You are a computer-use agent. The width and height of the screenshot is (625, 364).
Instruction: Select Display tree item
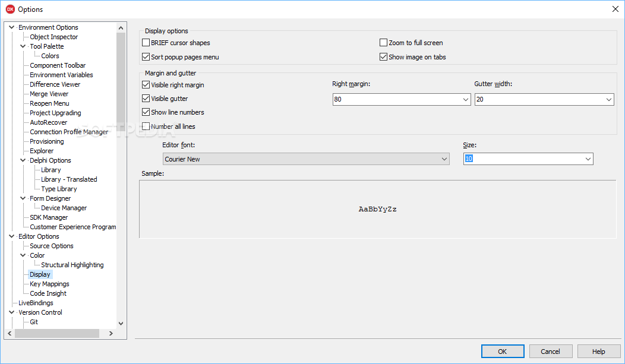click(40, 274)
